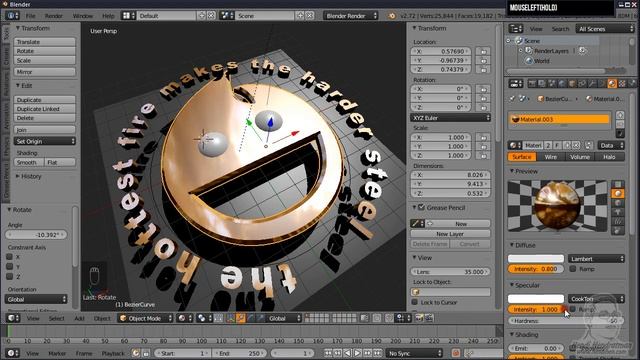Play animation in reverse in timeline
Image resolution: width=640 pixels, height=360 pixels.
[347, 353]
